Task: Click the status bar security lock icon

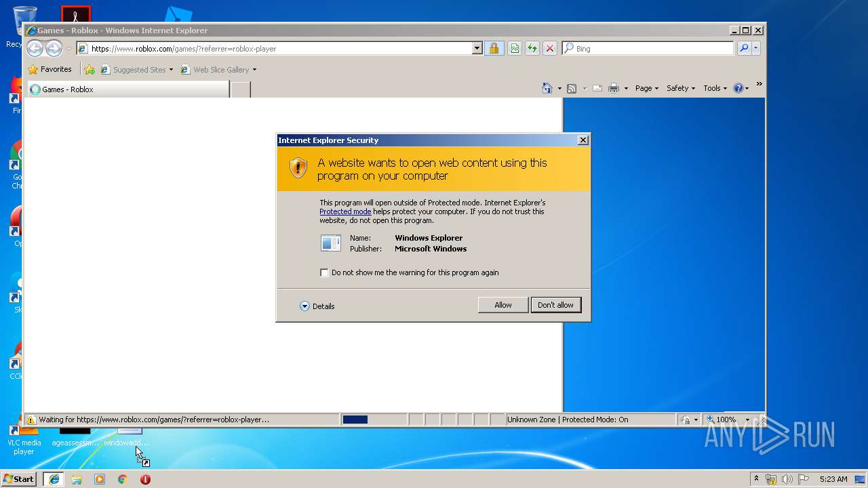Action: (x=686, y=420)
